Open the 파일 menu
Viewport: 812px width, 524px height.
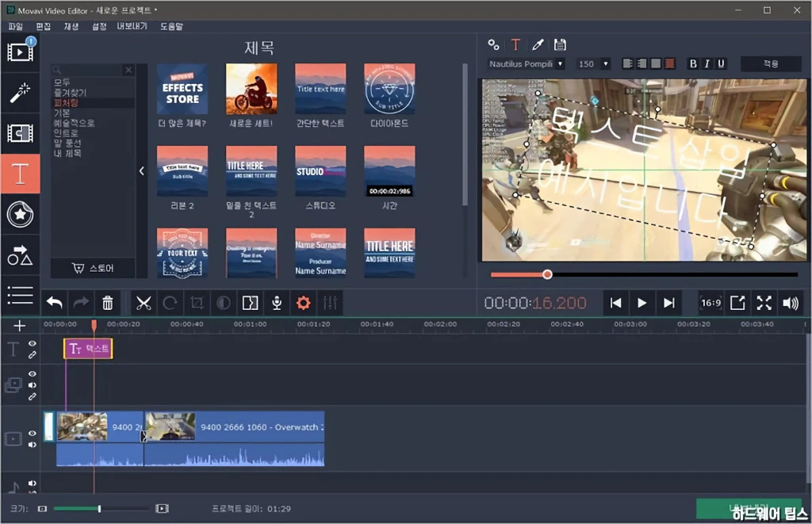click(16, 26)
